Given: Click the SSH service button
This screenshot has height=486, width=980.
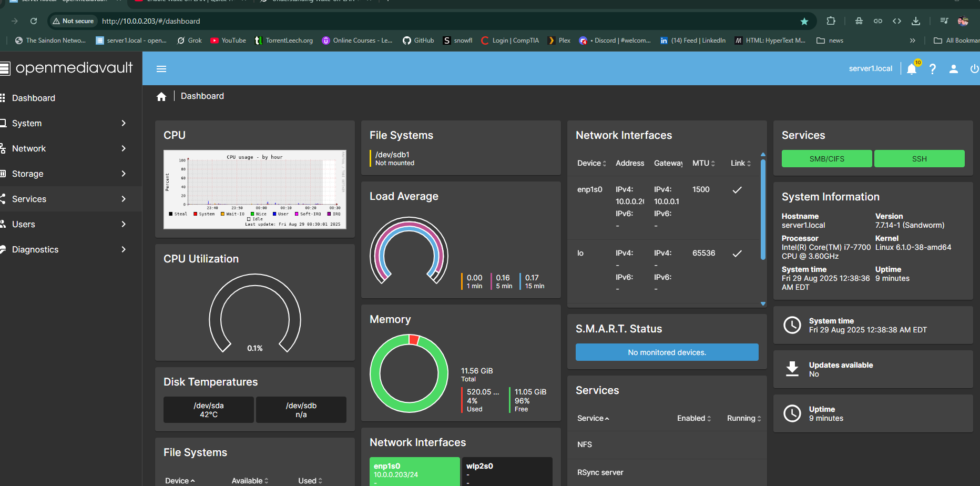Looking at the screenshot, I should [x=919, y=159].
